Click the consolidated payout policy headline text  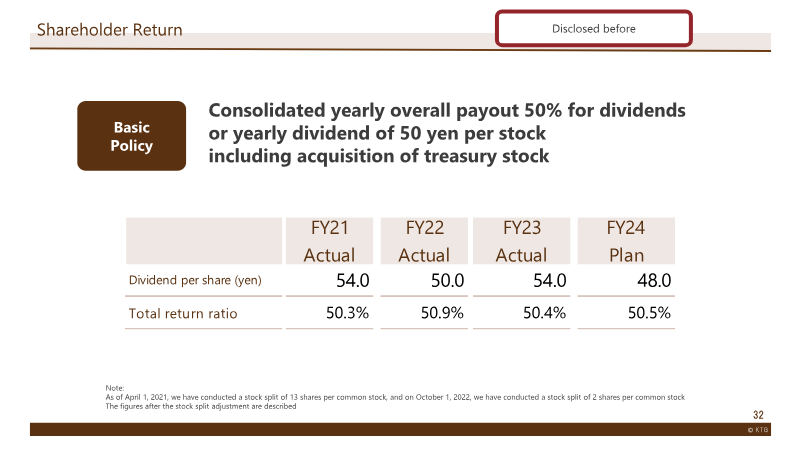[x=447, y=133]
